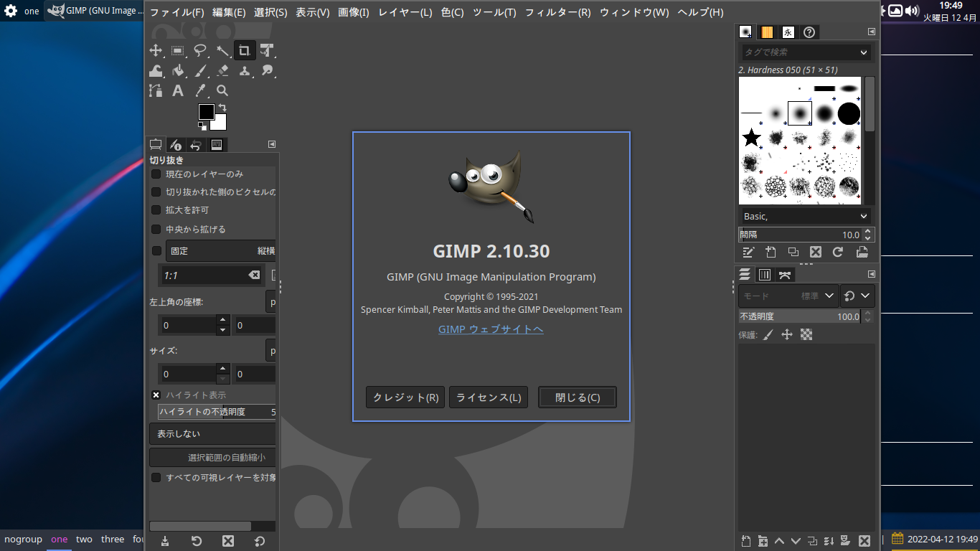Image resolution: width=980 pixels, height=551 pixels.
Task: Click the new layer group icon
Action: click(x=763, y=541)
